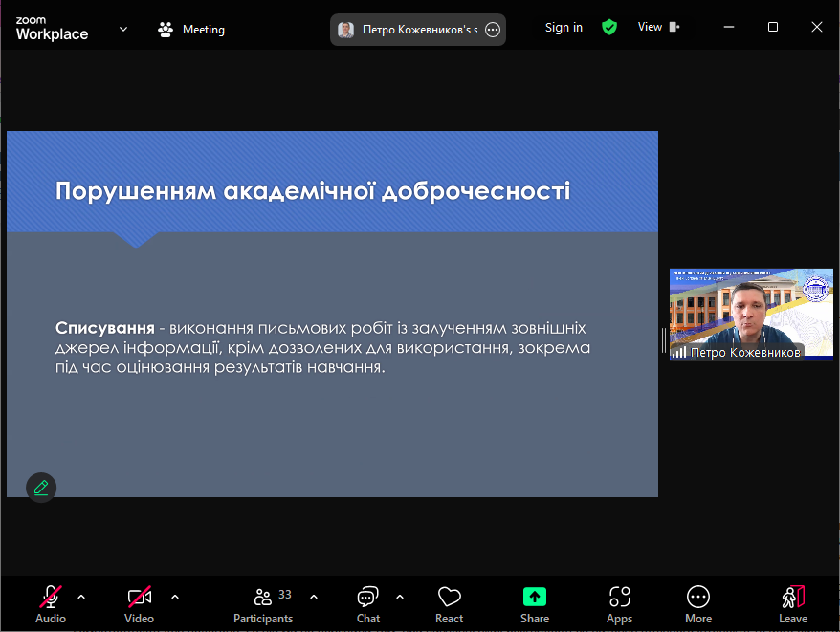Open the More options menu
The width and height of the screenshot is (840, 632).
(x=698, y=597)
